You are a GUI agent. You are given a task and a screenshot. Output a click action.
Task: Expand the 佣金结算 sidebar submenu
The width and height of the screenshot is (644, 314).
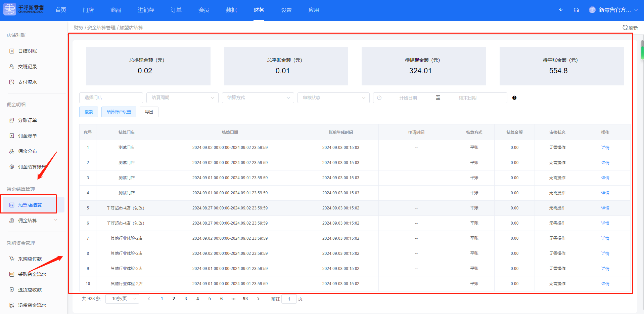tap(33, 221)
